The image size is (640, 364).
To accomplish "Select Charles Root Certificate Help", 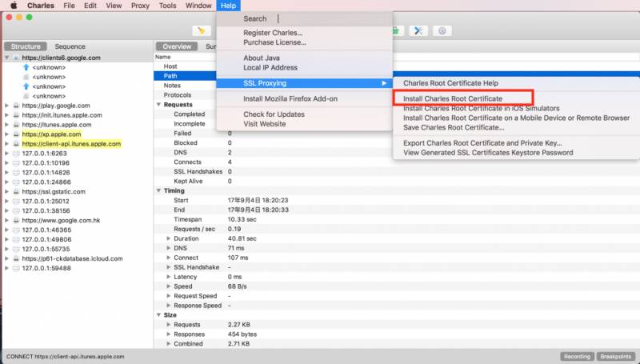I will pyautogui.click(x=450, y=83).
